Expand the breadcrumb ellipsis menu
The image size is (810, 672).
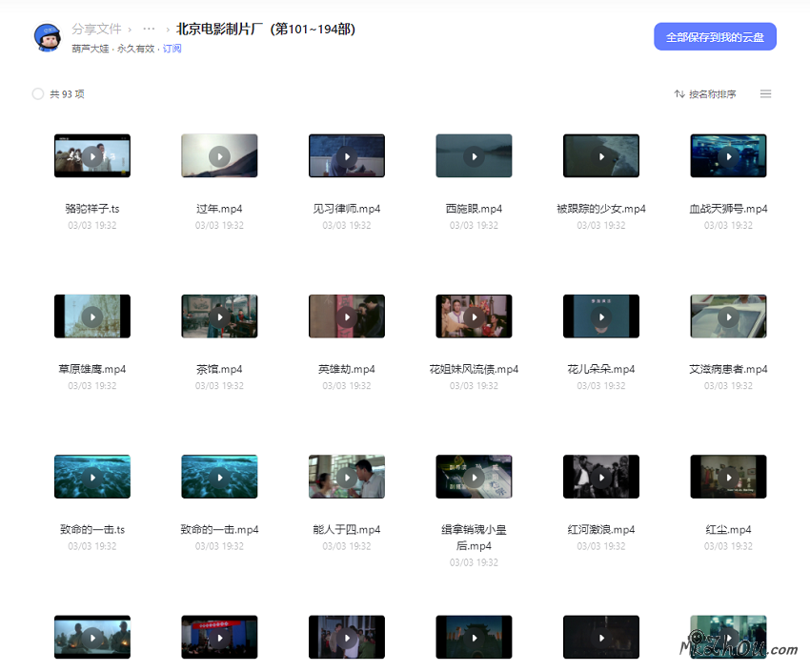click(149, 29)
